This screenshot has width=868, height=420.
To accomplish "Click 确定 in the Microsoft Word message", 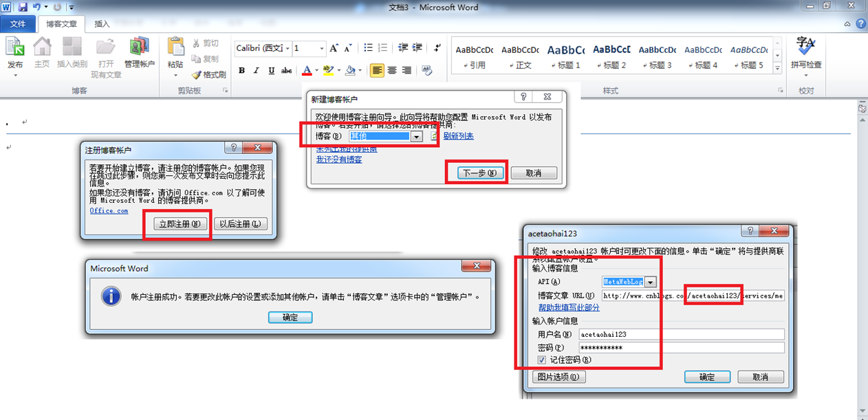I will 290,318.
